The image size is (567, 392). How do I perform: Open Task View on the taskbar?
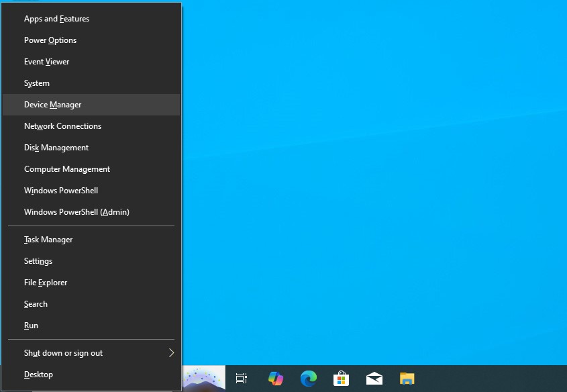241,379
